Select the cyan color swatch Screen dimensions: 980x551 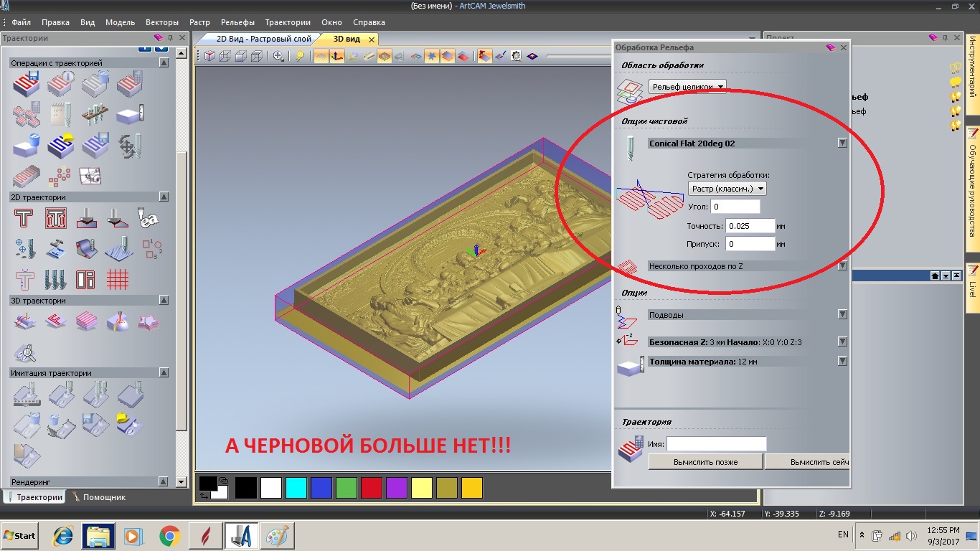pyautogui.click(x=296, y=488)
